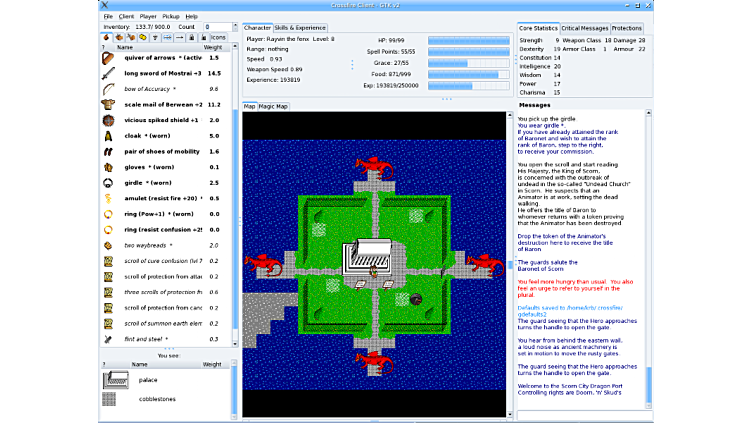Click the bow of Accuracy item icon
This screenshot has height=423, width=752.
click(107, 89)
